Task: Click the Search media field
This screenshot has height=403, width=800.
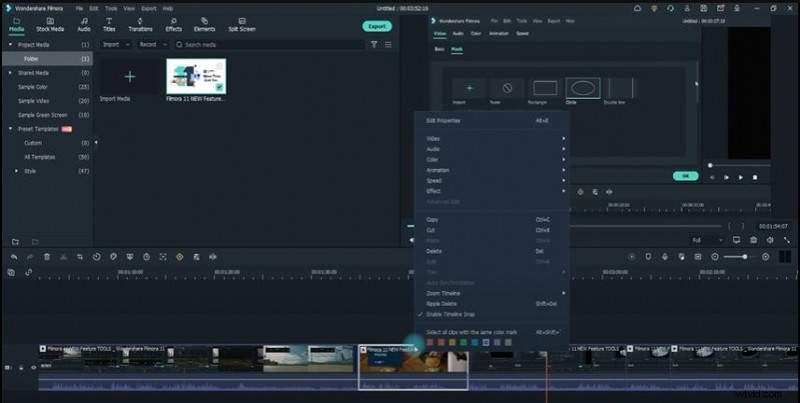Action: [269, 45]
